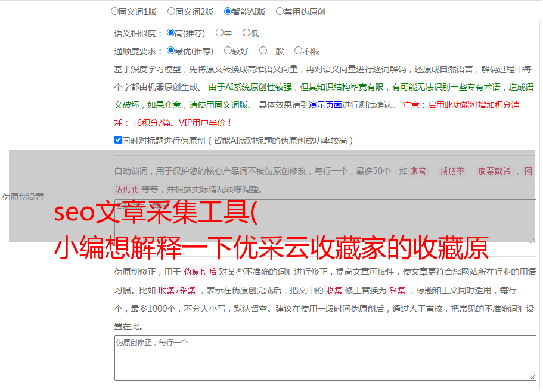
Task: Click into the 伪原创修正 textarea
Action: (x=325, y=358)
